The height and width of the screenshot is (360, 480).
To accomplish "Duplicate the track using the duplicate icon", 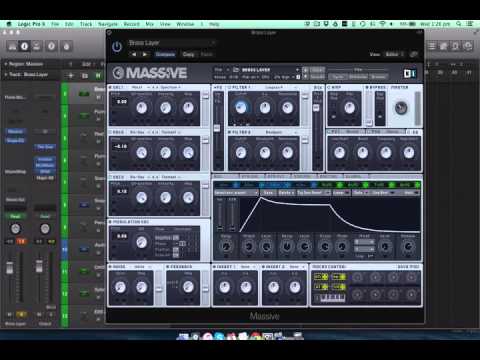I will (x=85, y=76).
